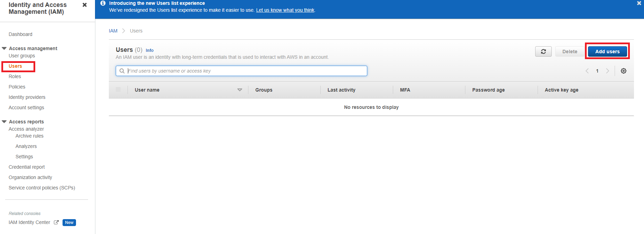Dismiss the new Users list banner
Image resolution: width=644 pixels, height=234 pixels.
click(x=639, y=3)
